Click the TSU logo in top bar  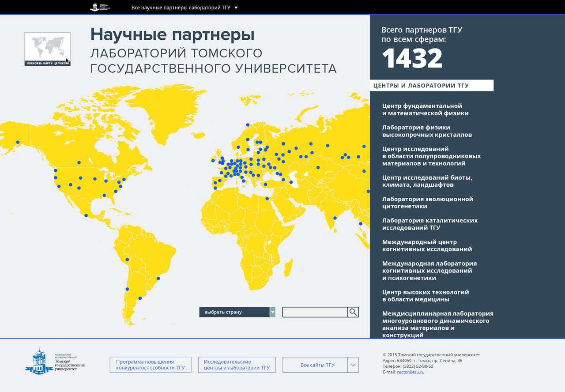[x=100, y=7]
